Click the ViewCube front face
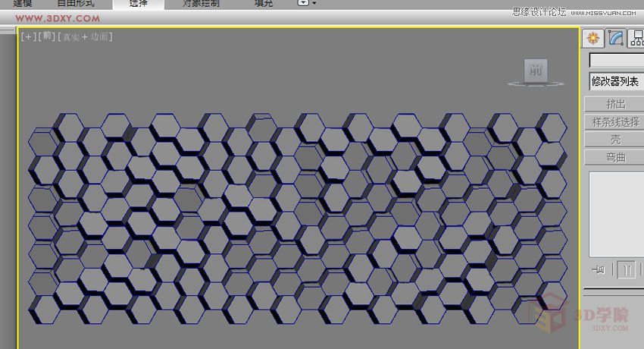The image size is (644, 349). point(536,71)
